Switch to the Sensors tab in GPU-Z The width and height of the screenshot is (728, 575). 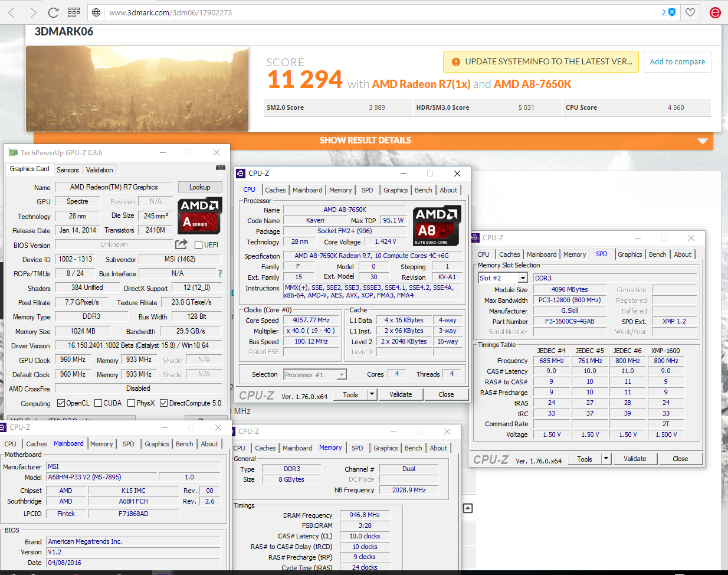pyautogui.click(x=68, y=170)
